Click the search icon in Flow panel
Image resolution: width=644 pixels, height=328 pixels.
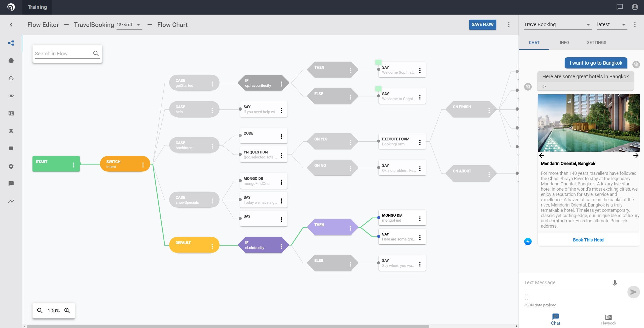[x=96, y=54]
